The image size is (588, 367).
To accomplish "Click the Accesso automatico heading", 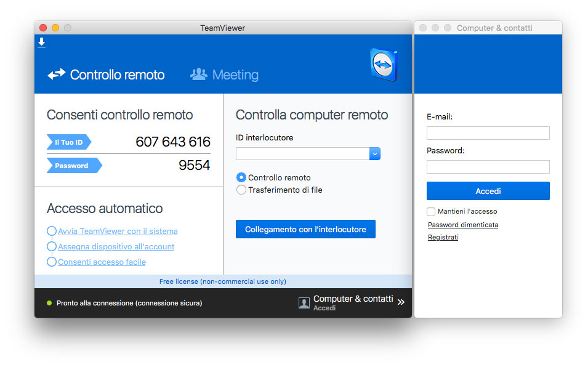I will pos(105,208).
